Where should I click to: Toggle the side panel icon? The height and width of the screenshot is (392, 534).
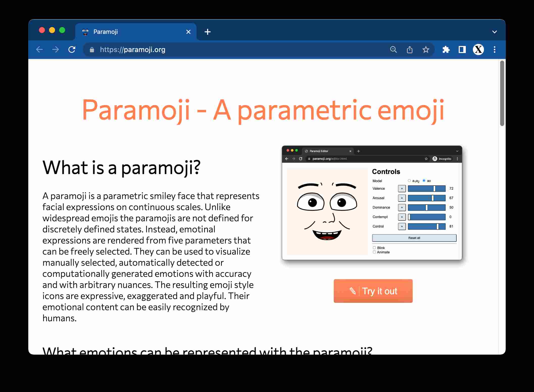(462, 50)
